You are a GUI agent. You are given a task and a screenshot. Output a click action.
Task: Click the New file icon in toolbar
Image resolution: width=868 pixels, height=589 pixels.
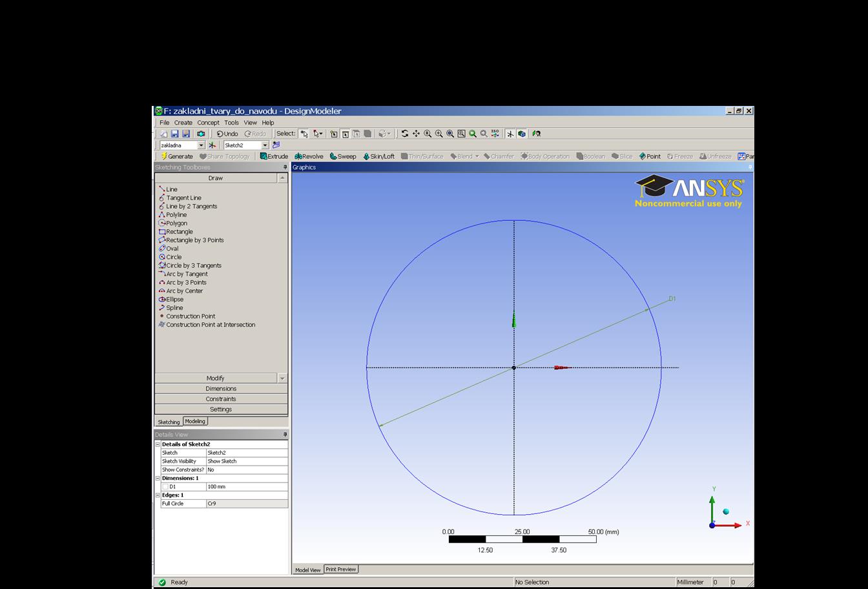coord(163,134)
